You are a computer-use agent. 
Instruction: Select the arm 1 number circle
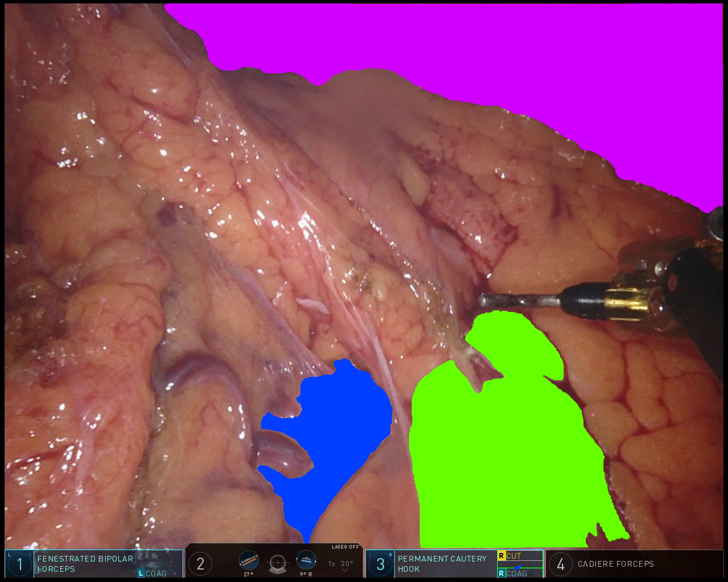[x=20, y=564]
